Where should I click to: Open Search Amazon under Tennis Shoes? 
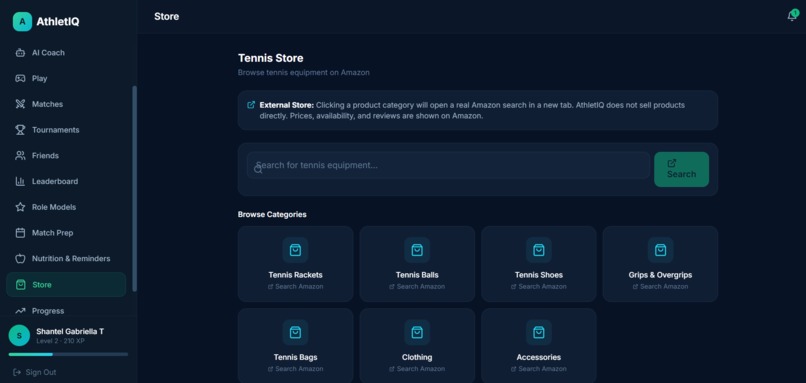[538, 286]
